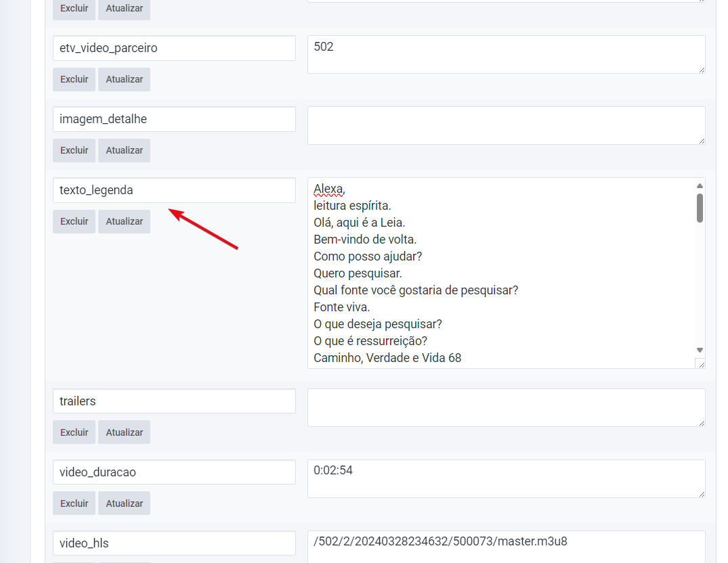
Task: Click the legend textarea scrollbar down arrow
Action: 700,350
